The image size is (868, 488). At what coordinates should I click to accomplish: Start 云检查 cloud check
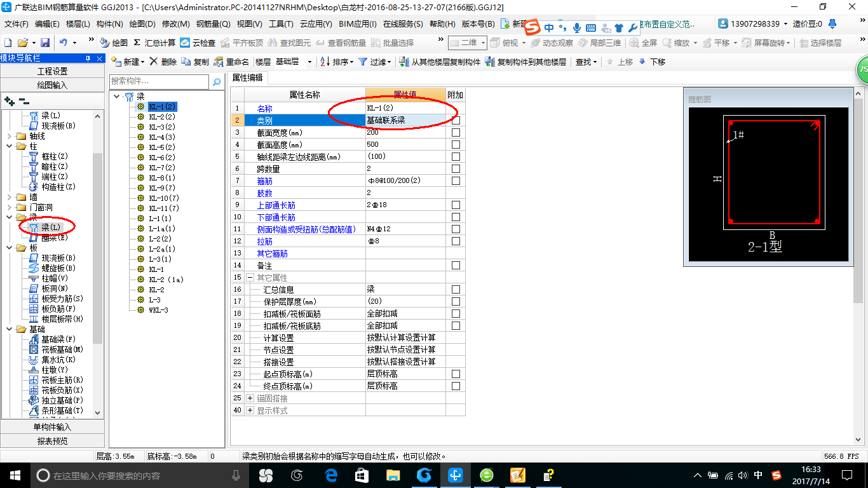tap(198, 43)
